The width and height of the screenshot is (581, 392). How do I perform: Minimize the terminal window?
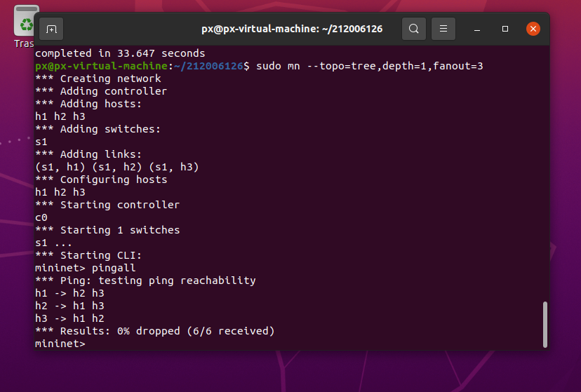tap(477, 29)
